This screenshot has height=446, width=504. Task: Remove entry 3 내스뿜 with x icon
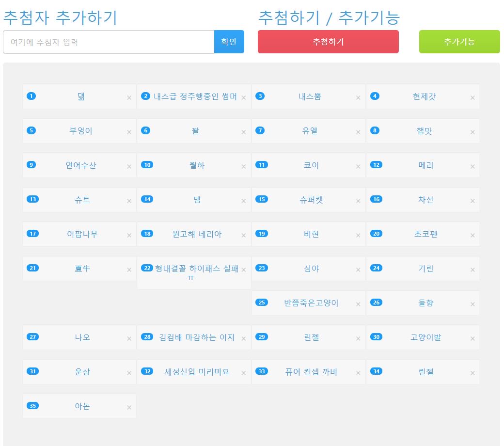(358, 98)
